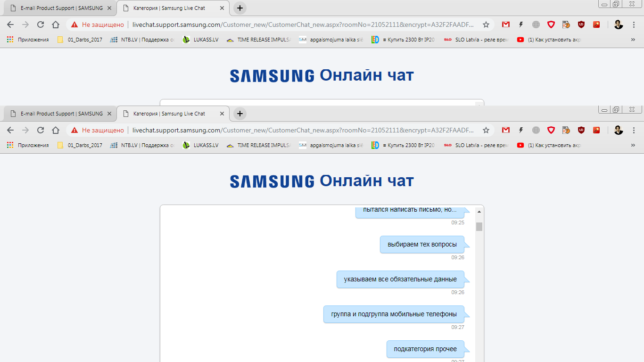The height and width of the screenshot is (362, 644).
Task: Open the 'LUKASS.LV' bookmark in background window
Action: click(200, 40)
